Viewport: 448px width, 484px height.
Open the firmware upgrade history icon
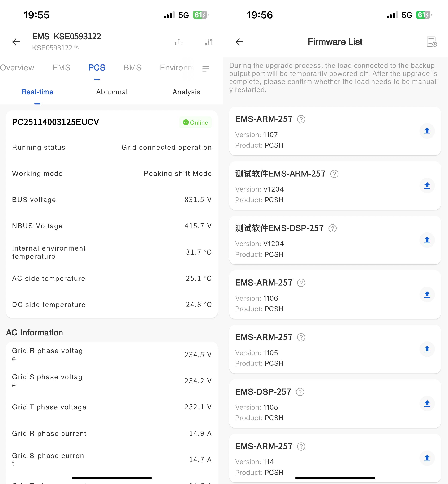[x=432, y=42]
